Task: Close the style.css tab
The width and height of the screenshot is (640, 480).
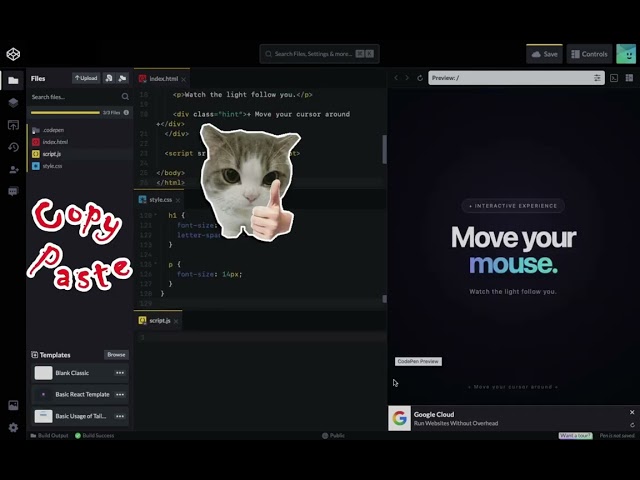Action: 178,200
